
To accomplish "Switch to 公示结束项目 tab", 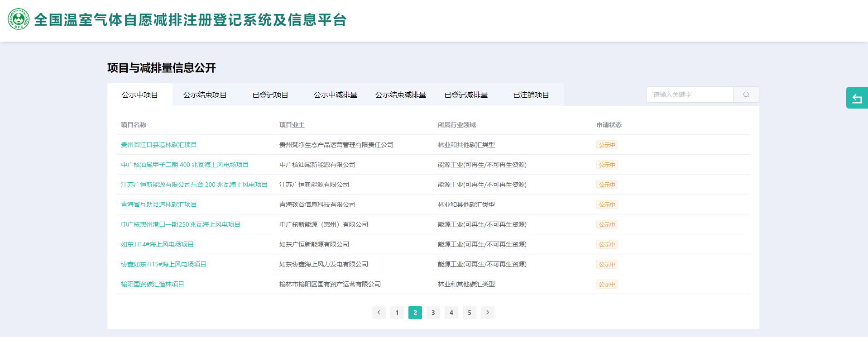I will [x=205, y=95].
